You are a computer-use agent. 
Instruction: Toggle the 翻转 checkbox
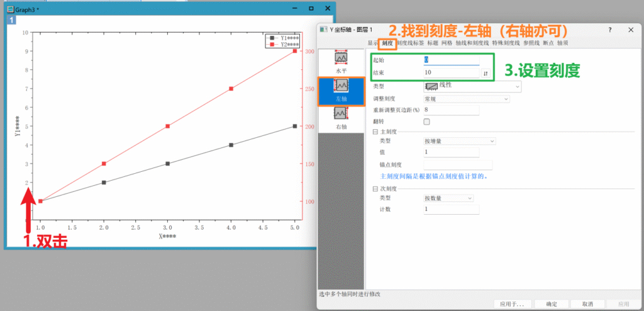(428, 122)
